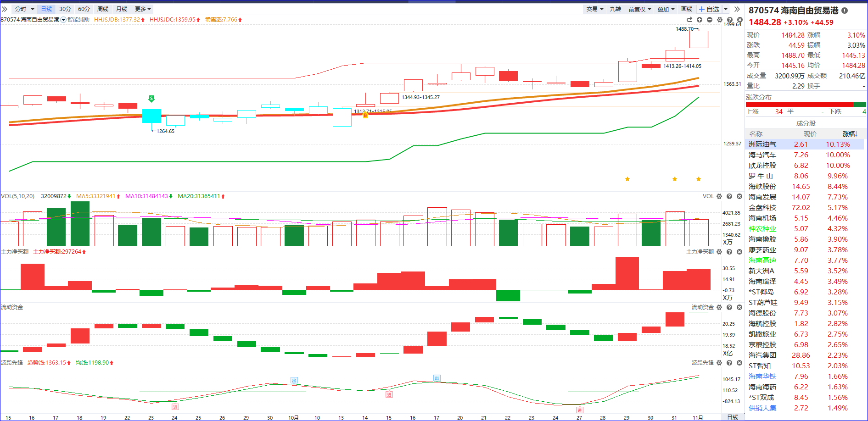Switch to 60分 period tab
This screenshot has height=421, width=868.
84,9
